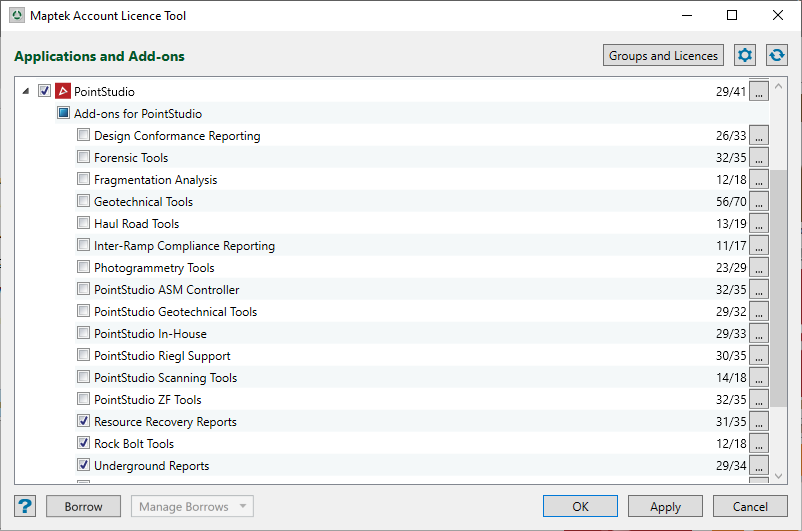Click the Borrow button
Screen dimensions: 802x531
click(x=83, y=506)
